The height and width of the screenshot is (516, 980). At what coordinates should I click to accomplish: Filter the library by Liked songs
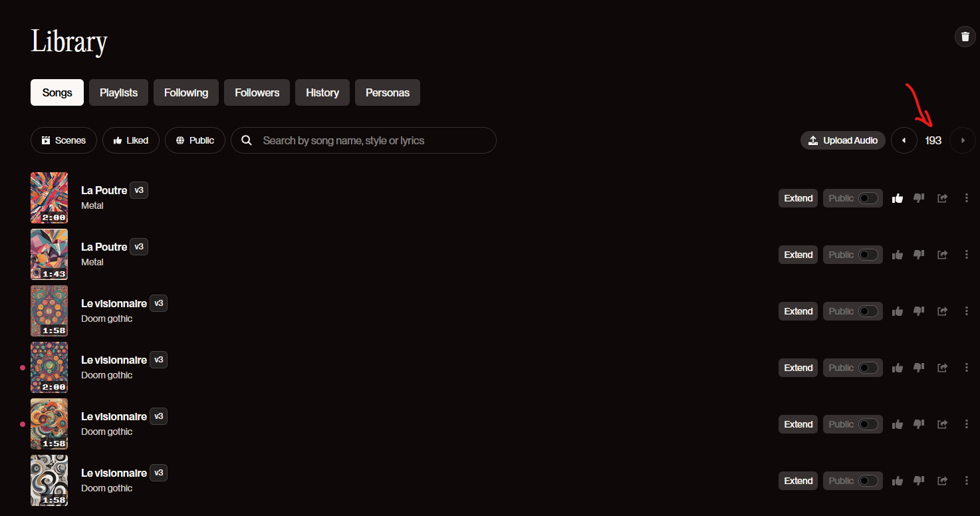(x=131, y=140)
